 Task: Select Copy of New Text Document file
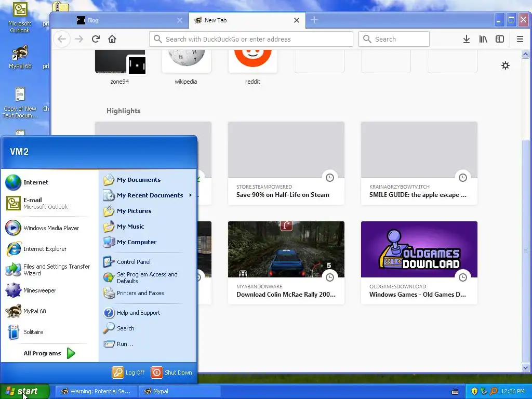20,102
